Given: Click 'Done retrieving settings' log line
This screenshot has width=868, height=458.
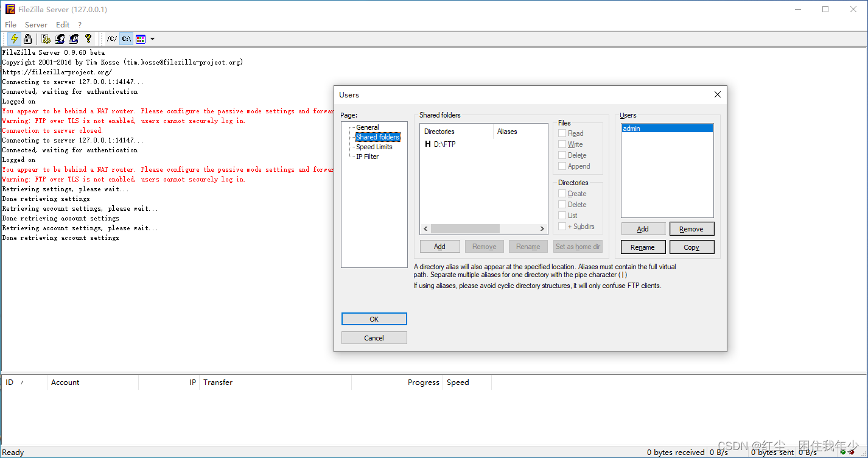Looking at the screenshot, I should 46,199.
